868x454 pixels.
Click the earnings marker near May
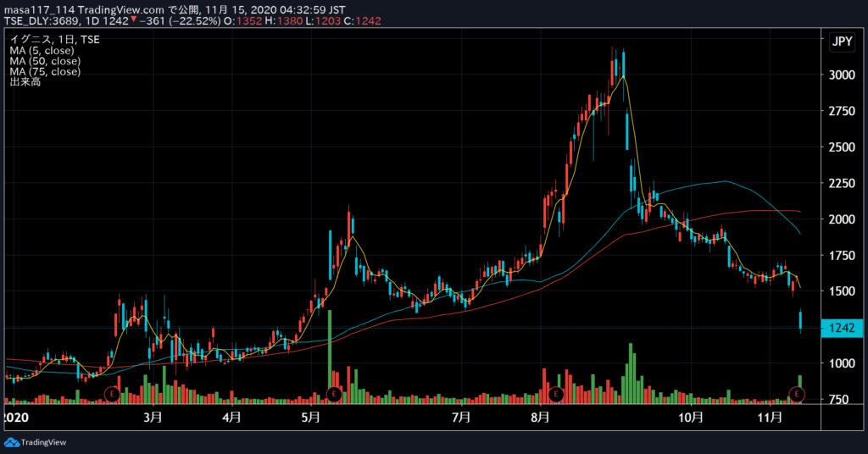coord(334,394)
